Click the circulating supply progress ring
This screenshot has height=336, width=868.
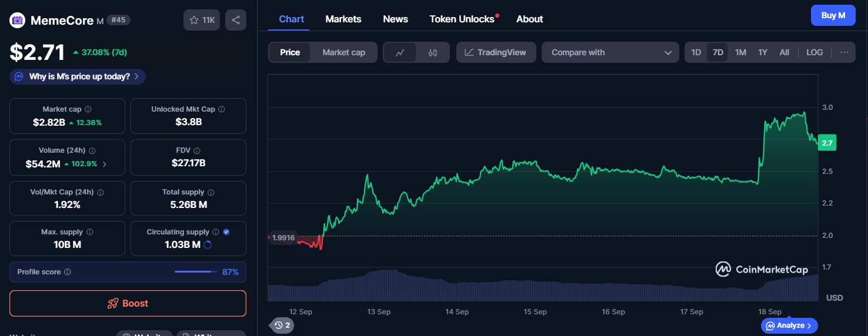point(207,244)
